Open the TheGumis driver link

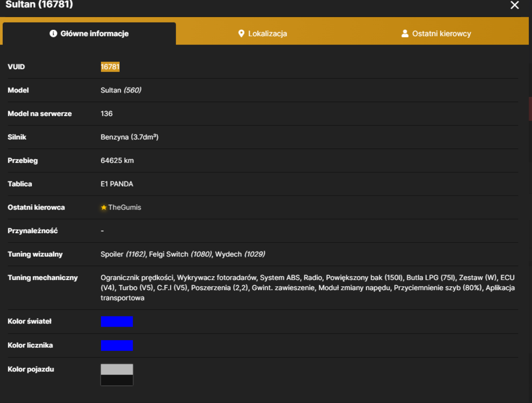pos(125,207)
